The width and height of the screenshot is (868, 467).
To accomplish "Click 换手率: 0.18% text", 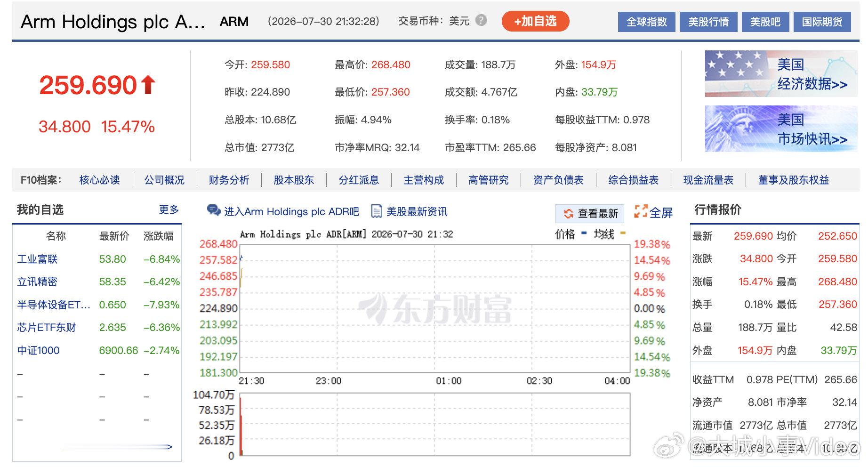I will click(x=477, y=120).
